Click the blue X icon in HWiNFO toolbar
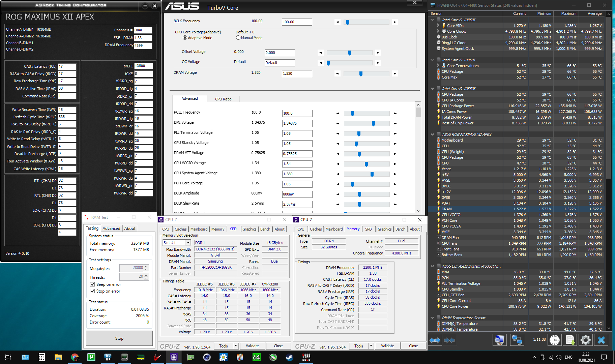 601,340
